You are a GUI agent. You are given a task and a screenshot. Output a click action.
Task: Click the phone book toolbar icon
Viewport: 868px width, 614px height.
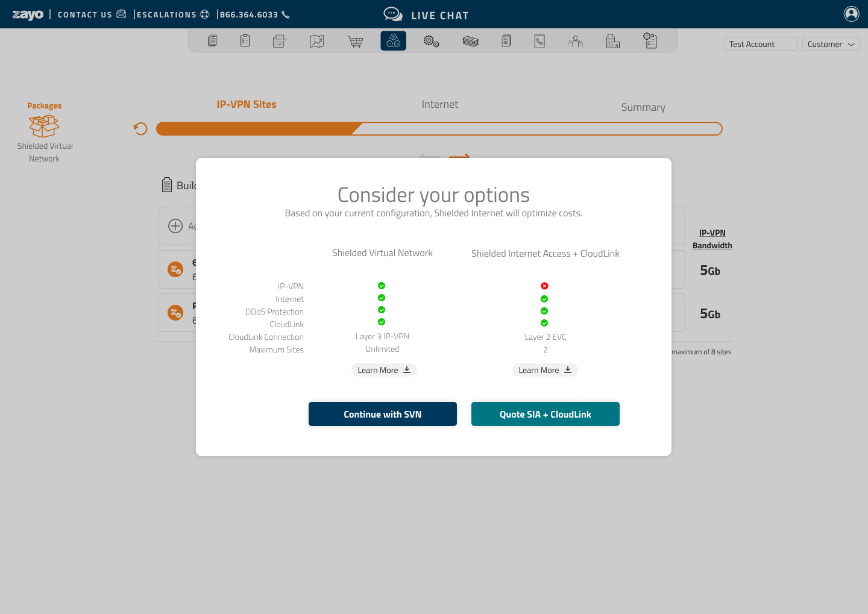pyautogui.click(x=539, y=41)
